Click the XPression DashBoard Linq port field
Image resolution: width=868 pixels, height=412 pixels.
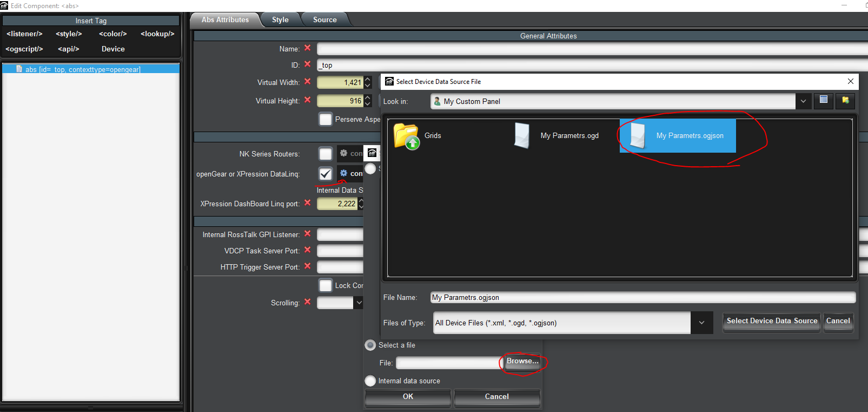[x=337, y=204]
